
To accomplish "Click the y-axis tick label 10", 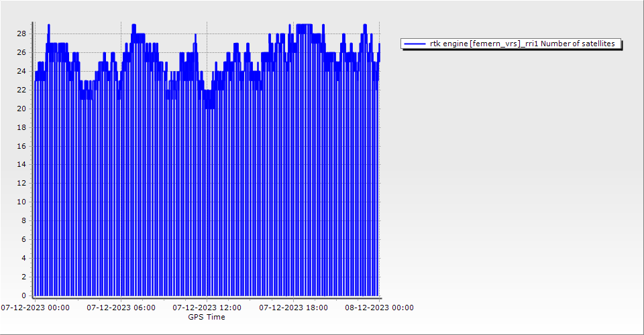I will (x=21, y=202).
